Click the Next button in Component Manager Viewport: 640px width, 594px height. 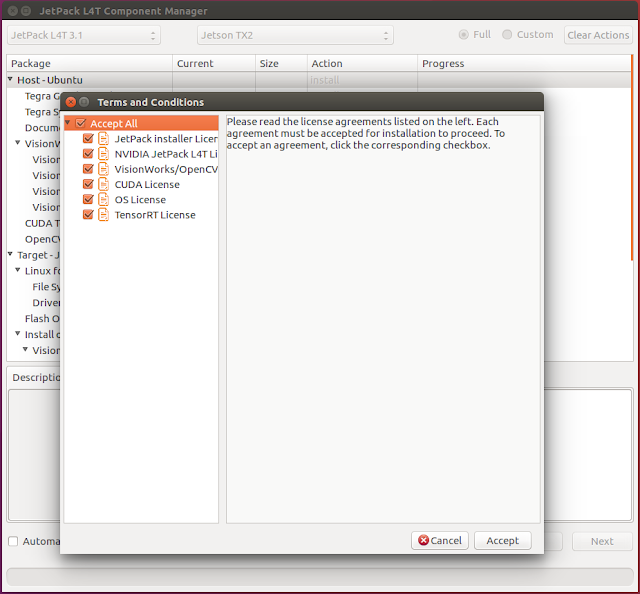602,541
